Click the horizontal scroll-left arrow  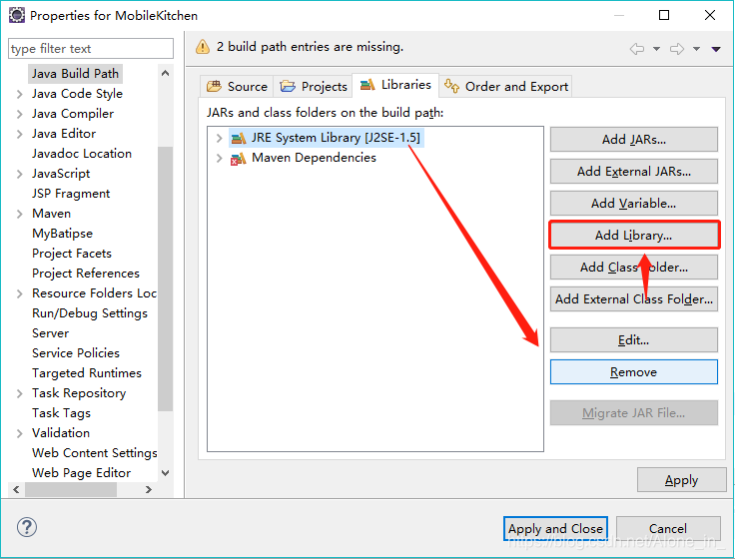point(16,490)
